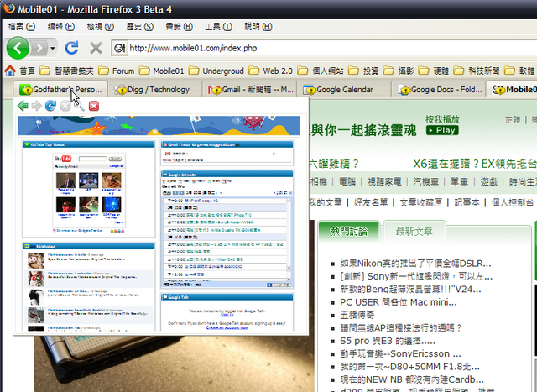The width and height of the screenshot is (537, 392).
Task: Open the 單車 category link
Action: pyautogui.click(x=460, y=181)
